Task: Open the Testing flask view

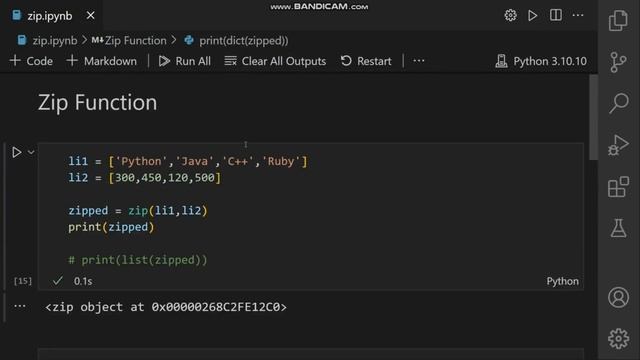Action: (x=618, y=228)
